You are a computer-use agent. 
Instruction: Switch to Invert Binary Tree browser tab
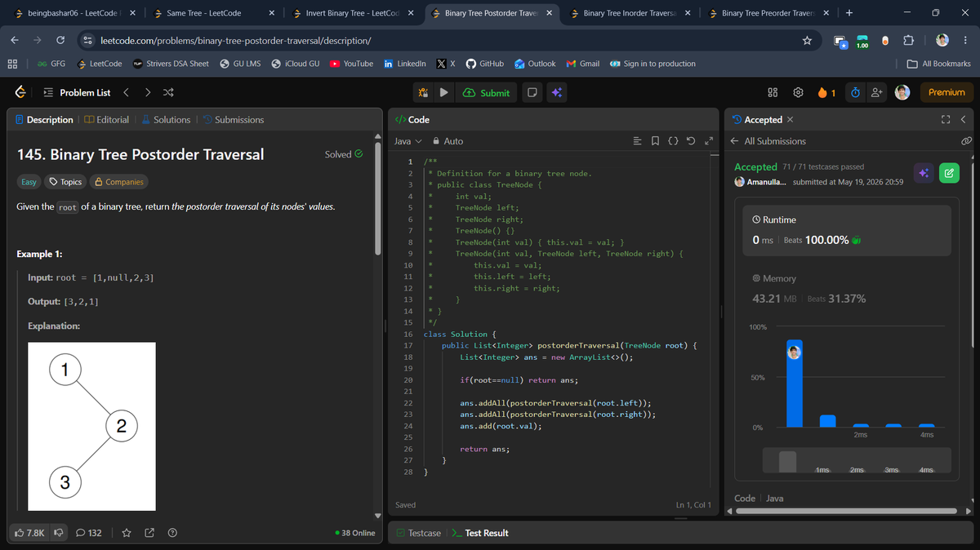pos(351,13)
